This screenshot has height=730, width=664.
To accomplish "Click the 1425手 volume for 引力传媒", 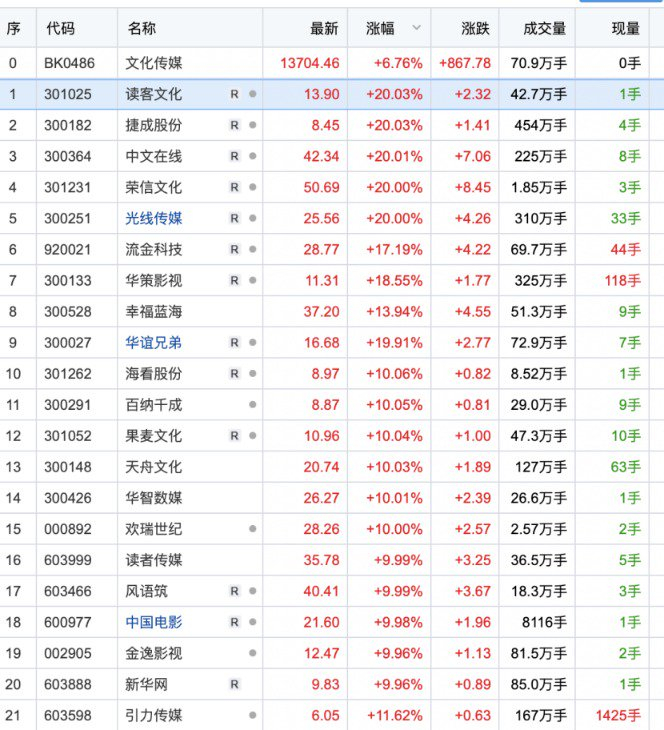I will point(618,715).
